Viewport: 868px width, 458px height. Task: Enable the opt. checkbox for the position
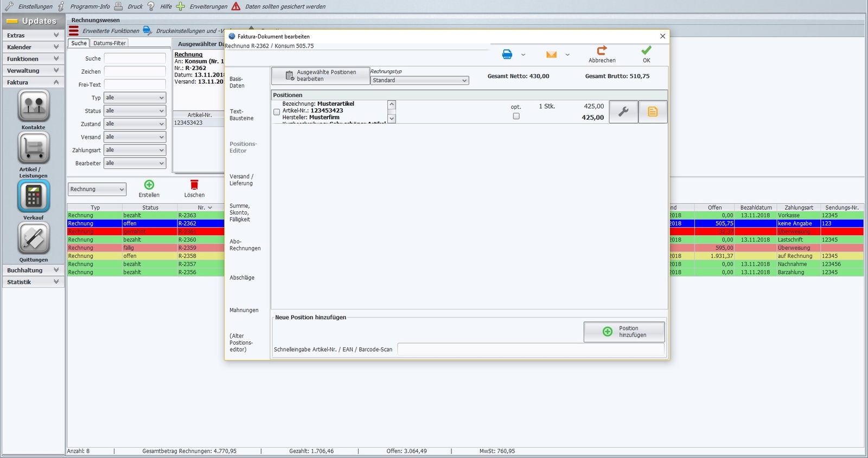coord(516,116)
